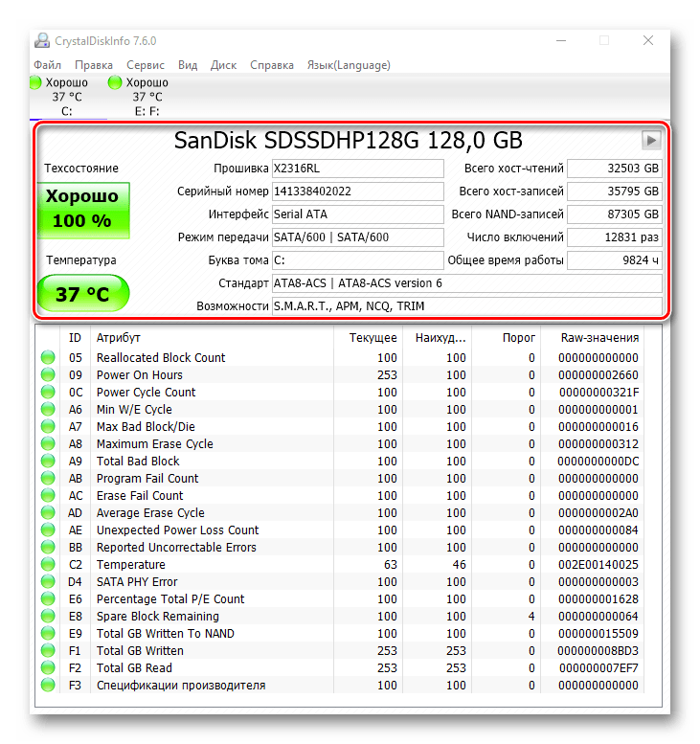This screenshot has width=700, height=744.
Task: Click status circle for Total GB Written To NAND
Action: coord(48,634)
